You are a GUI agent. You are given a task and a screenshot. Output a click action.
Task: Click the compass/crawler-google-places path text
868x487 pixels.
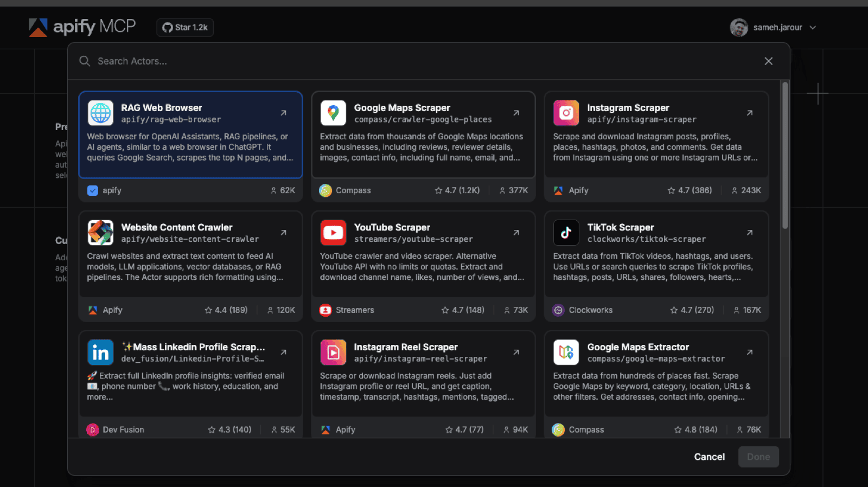(423, 120)
